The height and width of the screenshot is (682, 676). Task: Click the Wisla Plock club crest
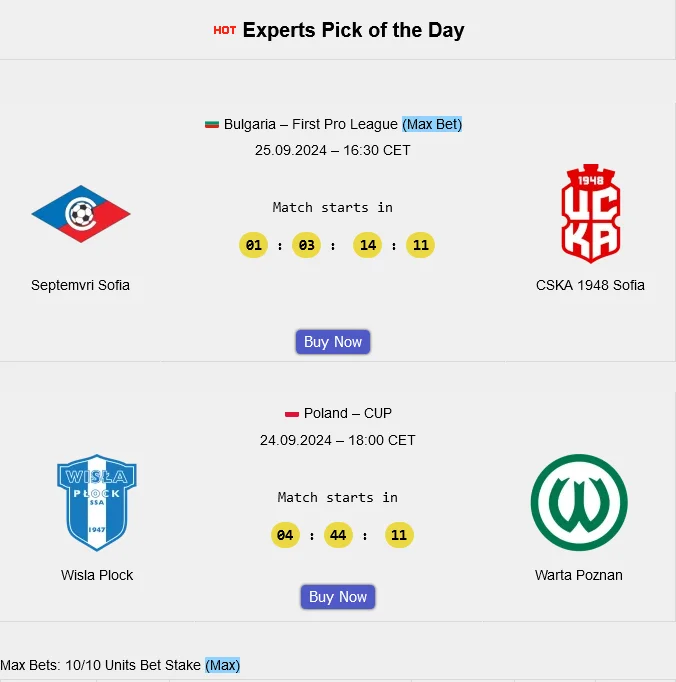(x=97, y=502)
